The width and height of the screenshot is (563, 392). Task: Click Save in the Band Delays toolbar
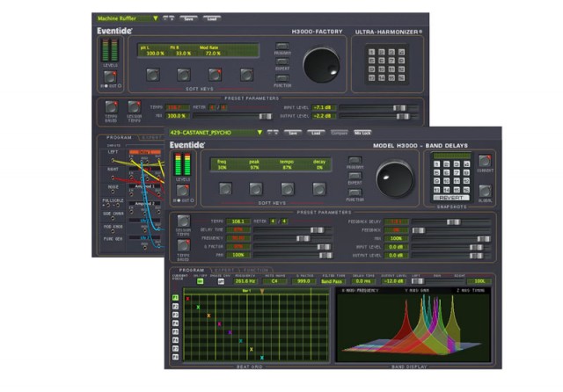click(x=292, y=133)
